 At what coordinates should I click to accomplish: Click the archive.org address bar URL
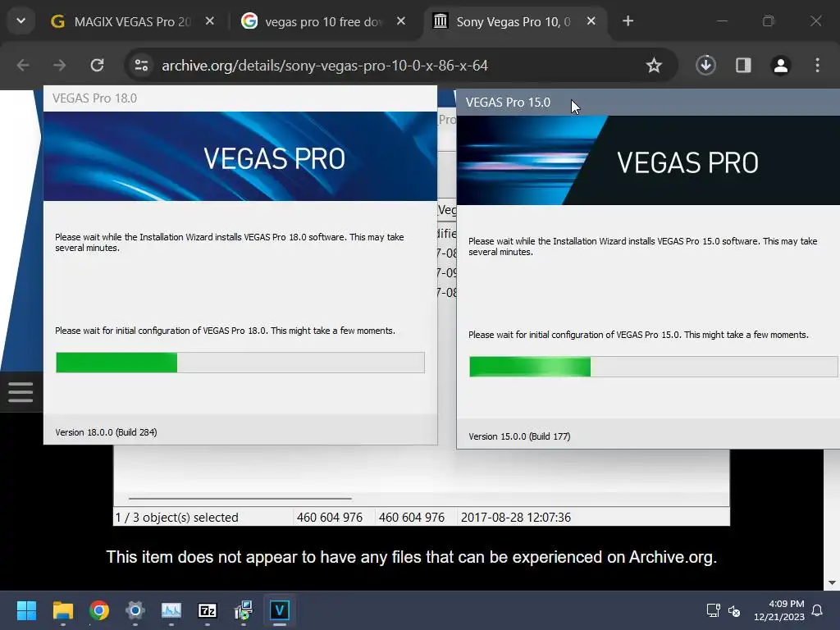point(325,66)
